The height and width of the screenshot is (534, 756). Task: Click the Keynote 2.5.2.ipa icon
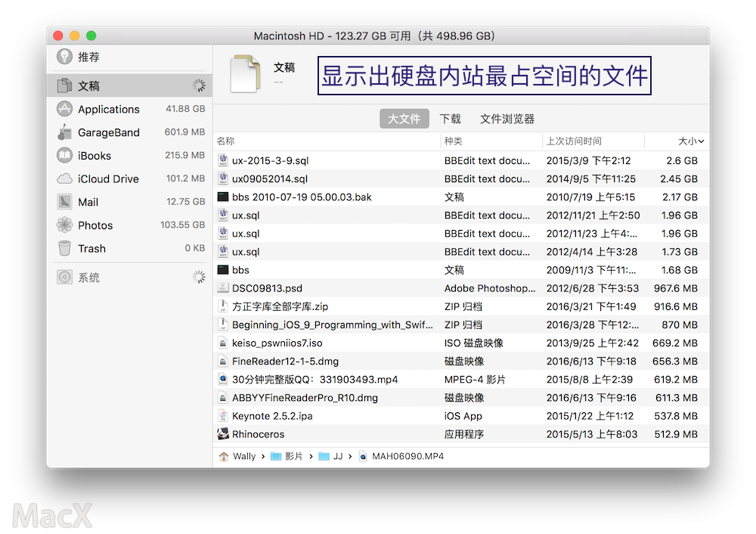(223, 416)
